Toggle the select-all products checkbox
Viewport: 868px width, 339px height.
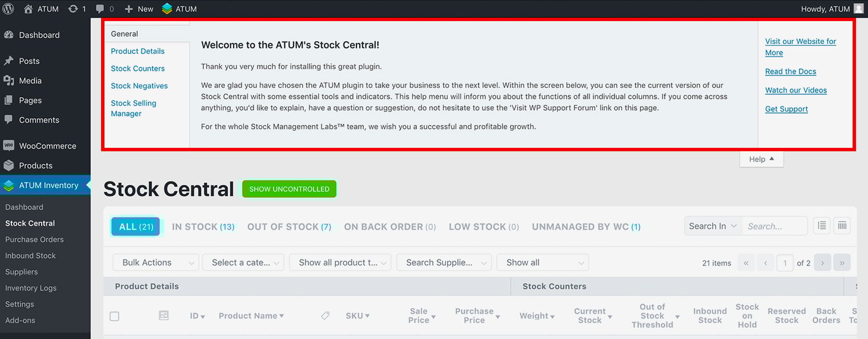[x=114, y=316]
